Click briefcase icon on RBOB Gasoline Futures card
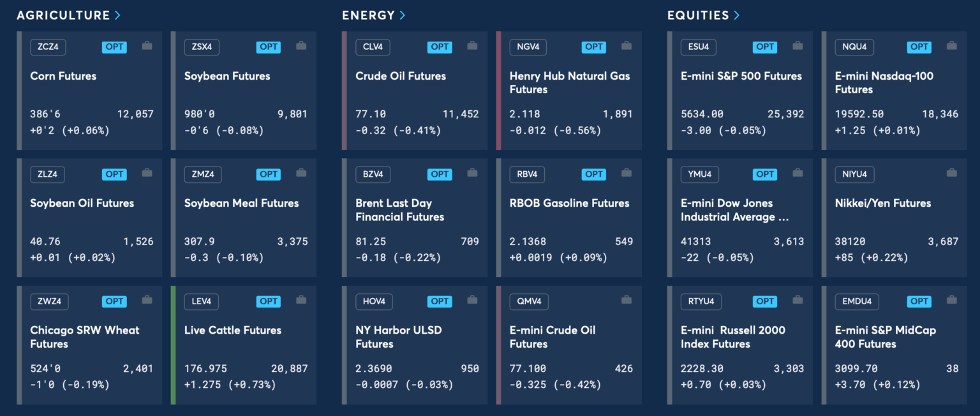 [627, 174]
